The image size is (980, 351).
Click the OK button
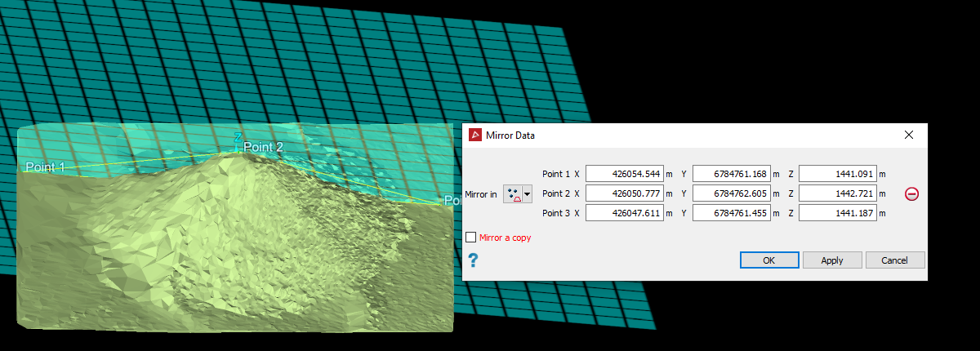click(768, 260)
